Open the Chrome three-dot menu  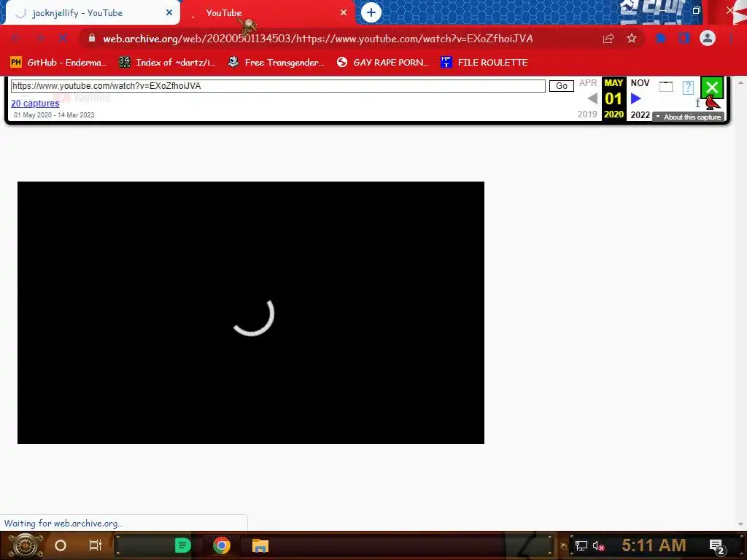(731, 39)
